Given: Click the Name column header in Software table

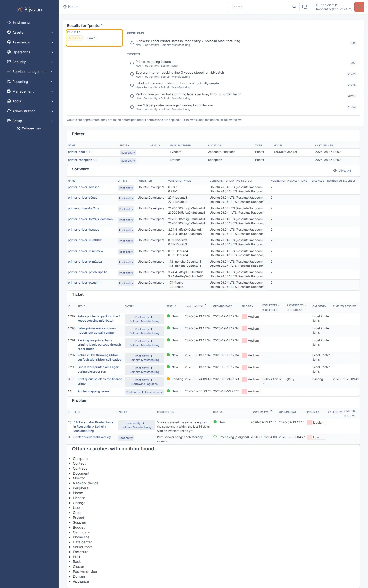Looking at the screenshot, I should point(72,181).
